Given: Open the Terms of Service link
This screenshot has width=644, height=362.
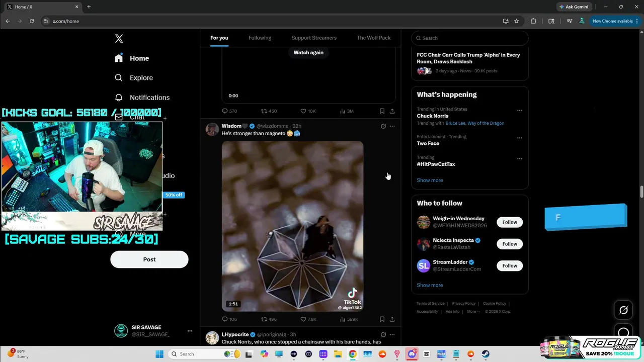Looking at the screenshot, I should tap(431, 304).
